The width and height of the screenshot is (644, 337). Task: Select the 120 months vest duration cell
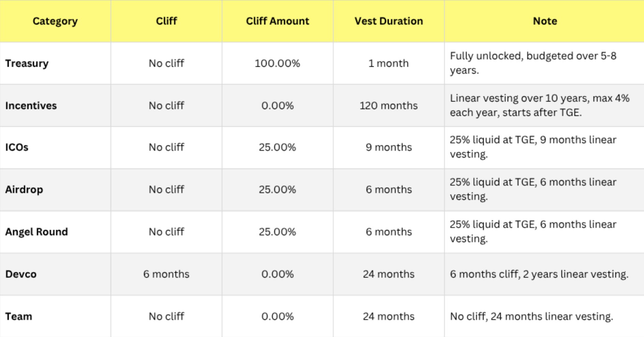coord(388,105)
